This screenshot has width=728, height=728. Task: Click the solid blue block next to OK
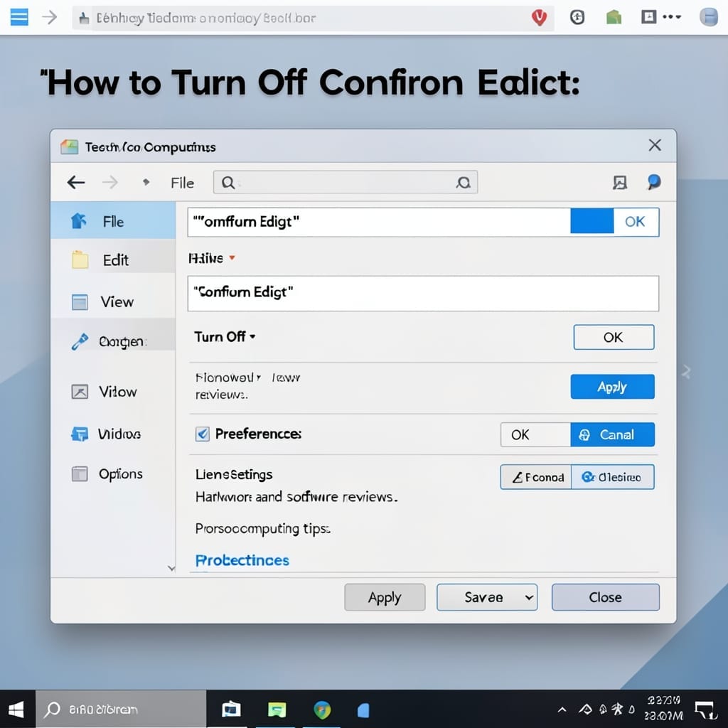[x=591, y=220]
